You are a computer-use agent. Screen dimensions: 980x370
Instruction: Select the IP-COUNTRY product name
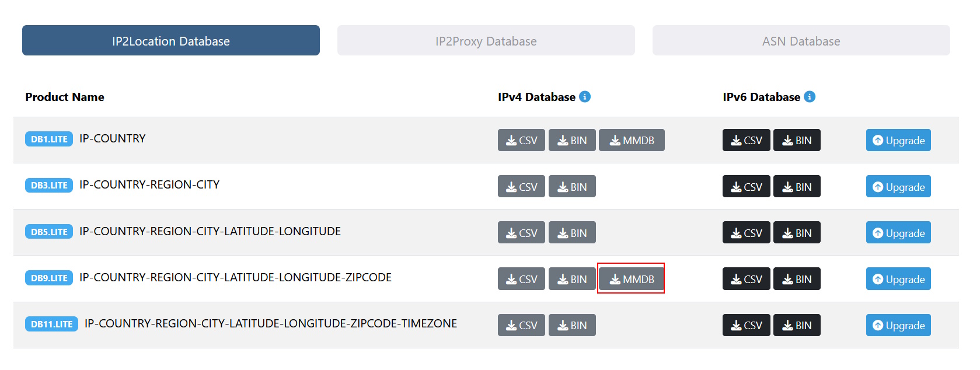coord(113,138)
